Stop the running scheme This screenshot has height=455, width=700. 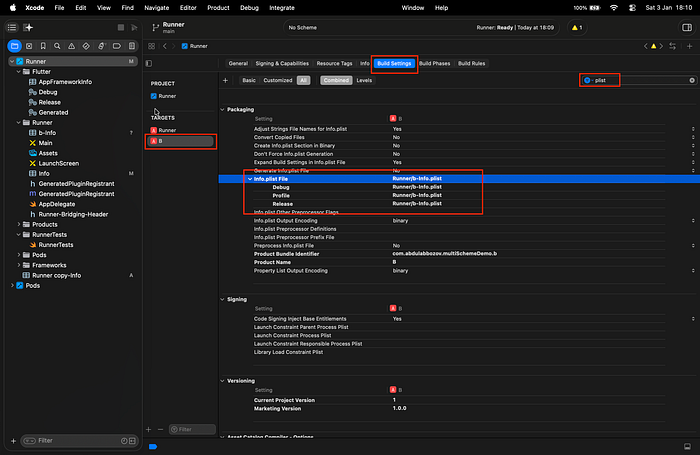click(x=121, y=28)
